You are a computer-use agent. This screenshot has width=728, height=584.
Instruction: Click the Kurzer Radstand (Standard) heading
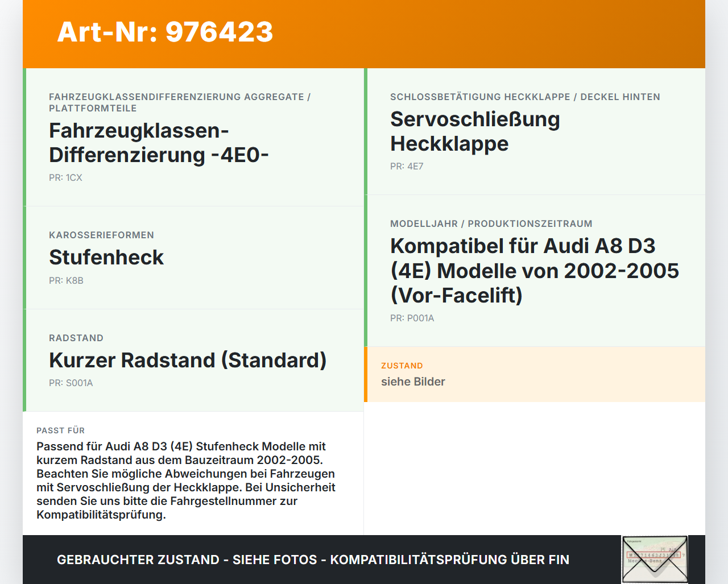188,360
